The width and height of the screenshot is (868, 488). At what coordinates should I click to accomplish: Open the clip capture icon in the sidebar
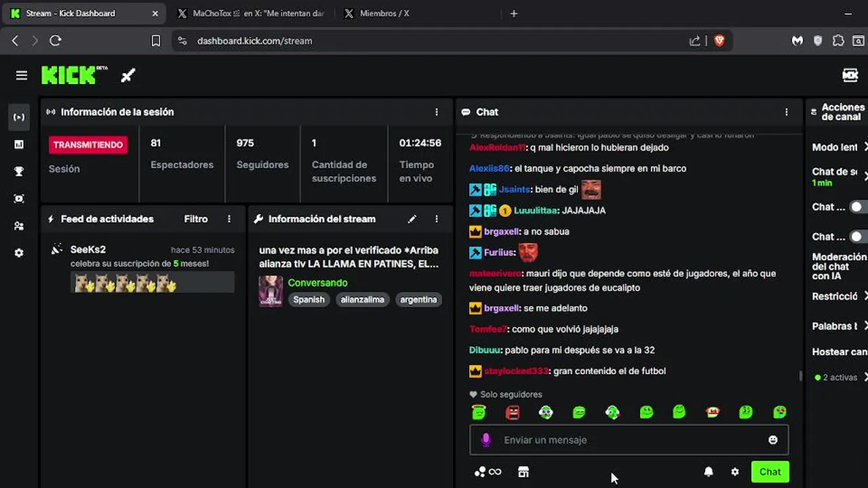pyautogui.click(x=19, y=199)
